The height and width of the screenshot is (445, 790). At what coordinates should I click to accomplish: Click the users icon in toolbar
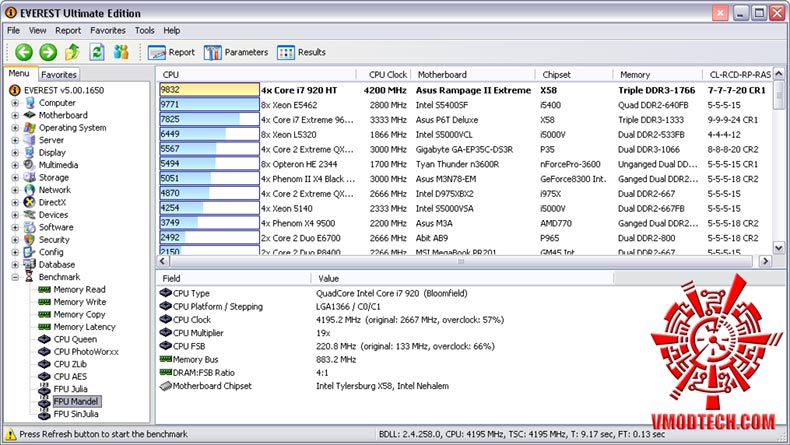[121, 52]
